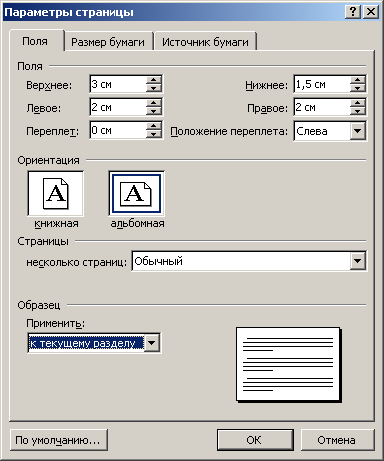The image size is (384, 461).
Task: Confirm with the OK button
Action: click(255, 440)
